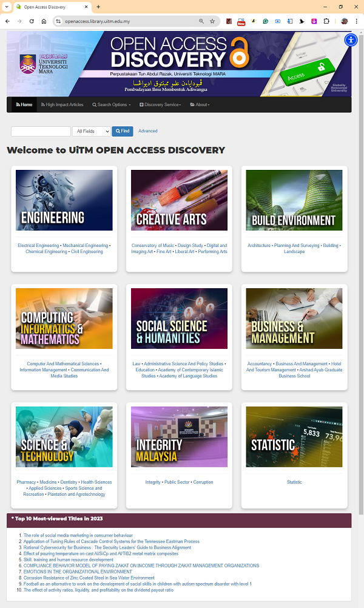Screen dimensions: 364x608
Task: Click the browser forward arrow
Action: pyautogui.click(x=19, y=21)
